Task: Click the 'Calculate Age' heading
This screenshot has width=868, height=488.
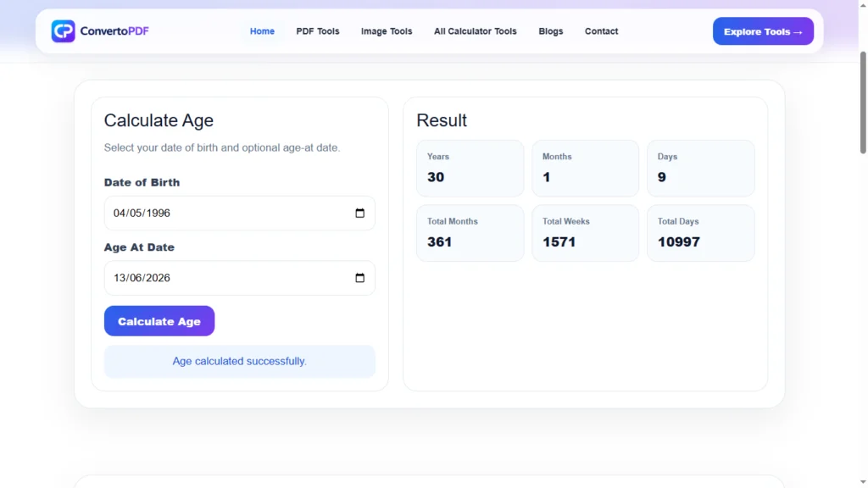Action: click(x=159, y=120)
